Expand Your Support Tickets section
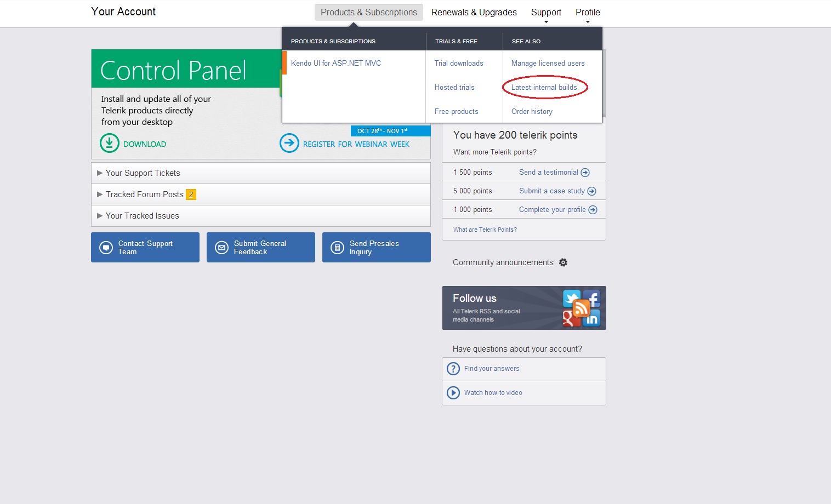831x504 pixels. 261,173
